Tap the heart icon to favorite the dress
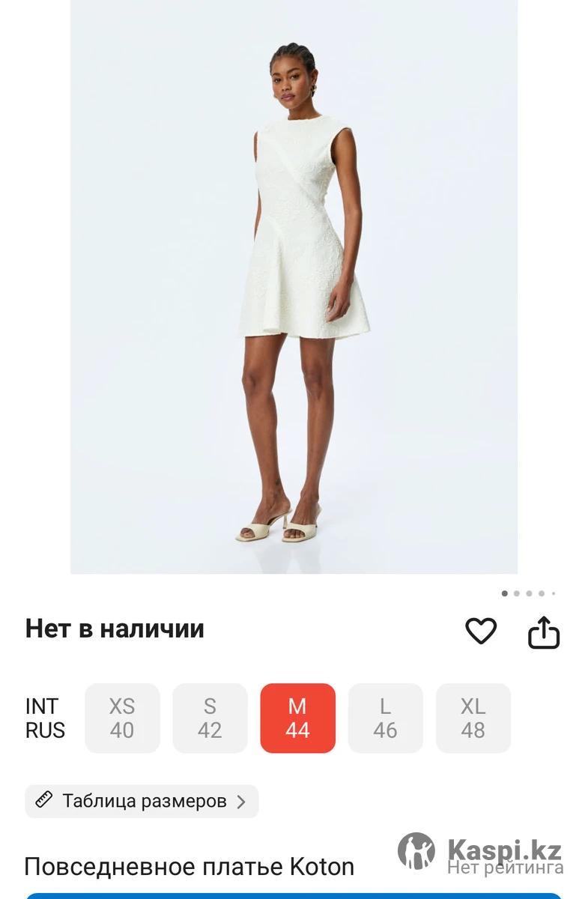588x899 pixels. tap(481, 631)
